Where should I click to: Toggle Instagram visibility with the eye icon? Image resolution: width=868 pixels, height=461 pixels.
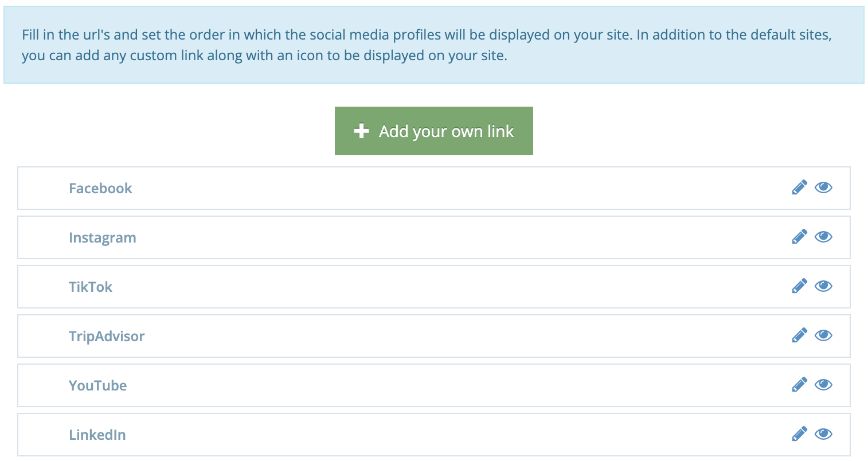point(823,236)
